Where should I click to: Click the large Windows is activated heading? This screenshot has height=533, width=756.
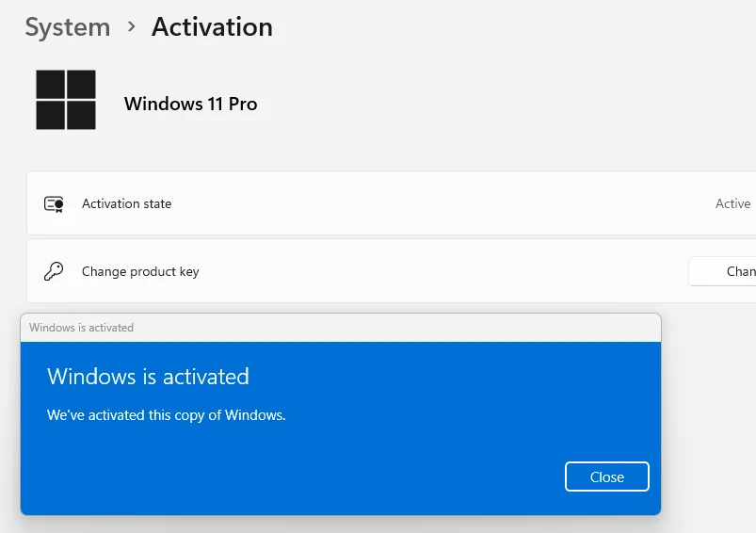pos(148,377)
